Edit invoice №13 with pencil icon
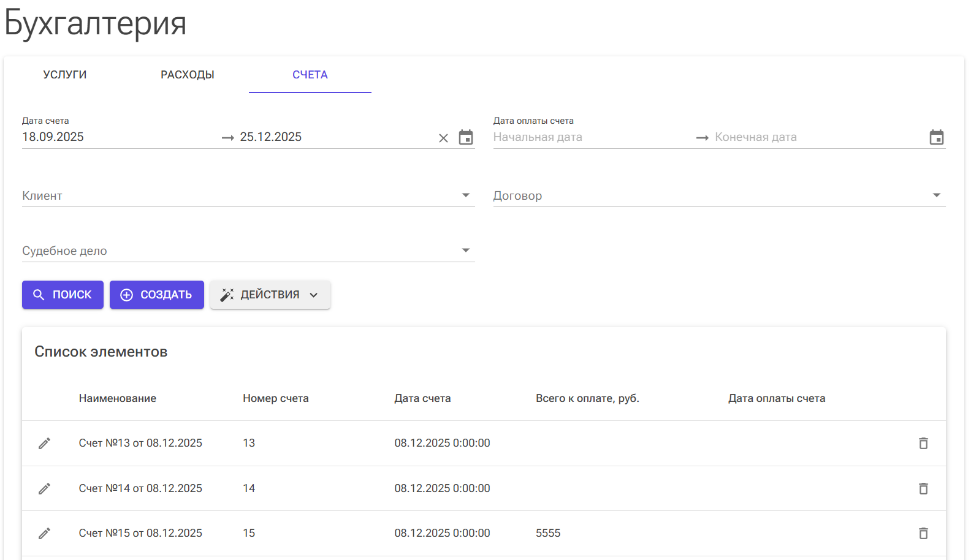Screen dimensions: 971x560 (44, 444)
